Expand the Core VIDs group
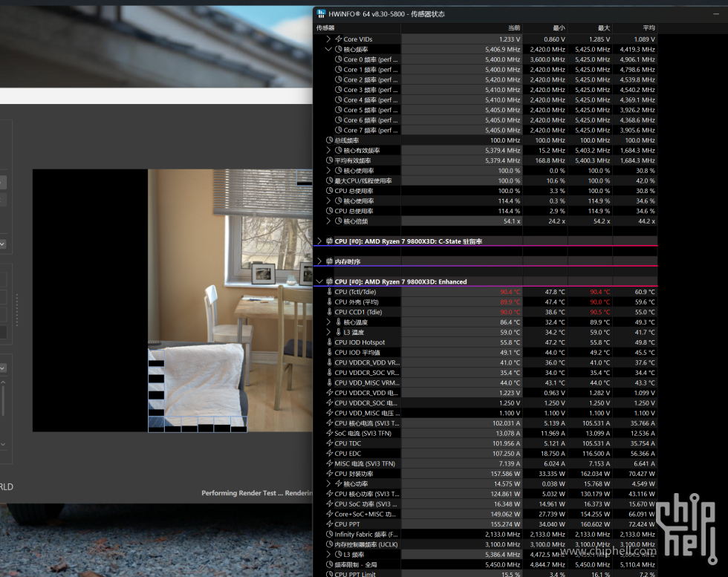 [x=328, y=39]
